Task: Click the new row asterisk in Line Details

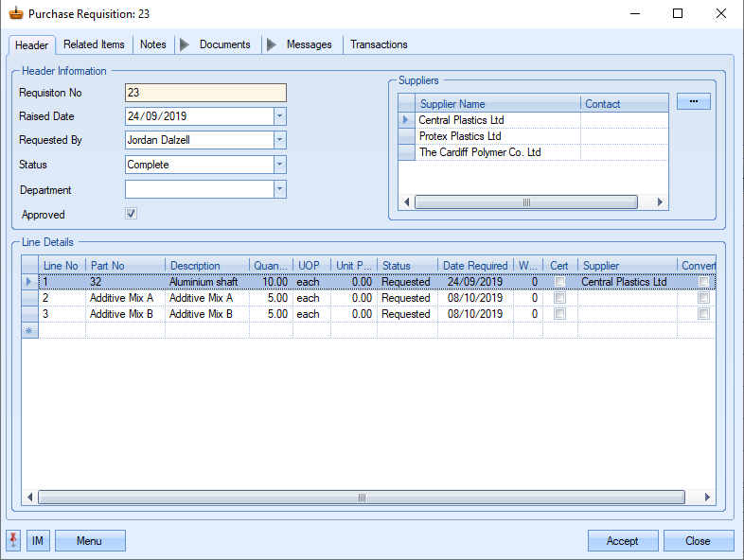Action: tap(29, 330)
